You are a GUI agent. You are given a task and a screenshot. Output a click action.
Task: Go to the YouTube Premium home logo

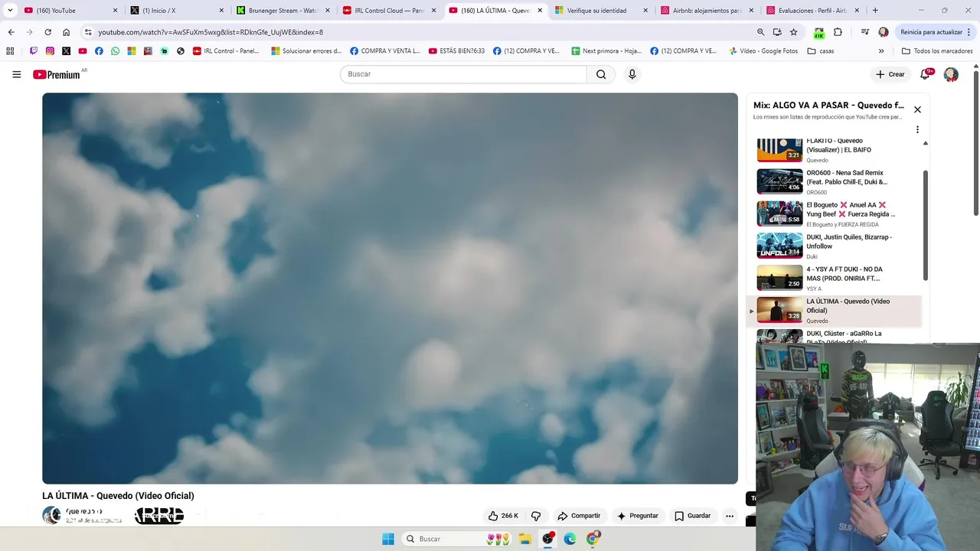[57, 74]
